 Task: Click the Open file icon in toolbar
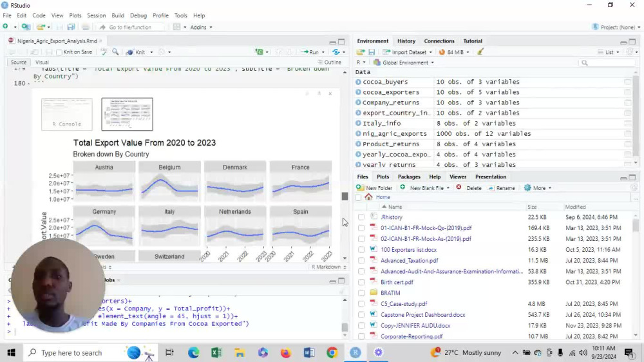point(40,27)
